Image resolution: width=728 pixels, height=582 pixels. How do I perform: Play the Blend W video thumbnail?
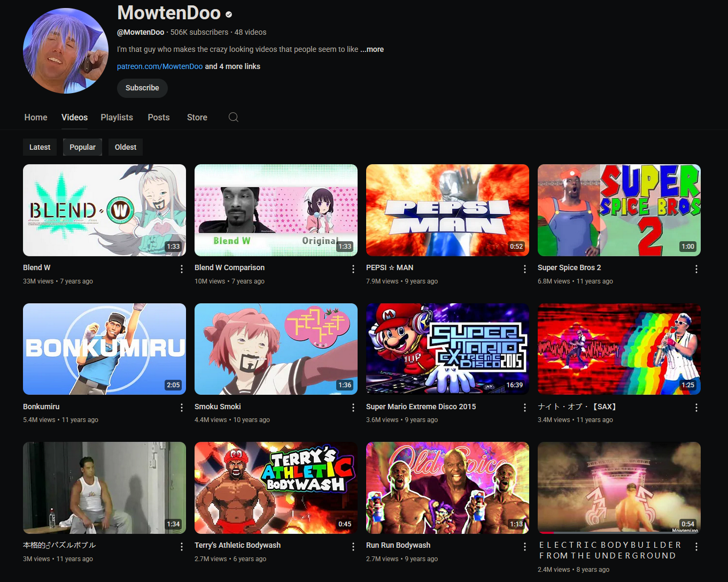coord(104,210)
